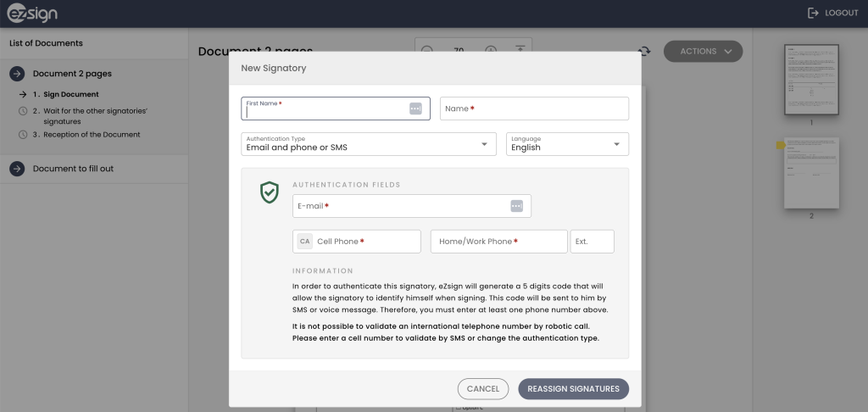Viewport: 868px width, 412px height.
Task: Select Reception of the Document step
Action: [x=86, y=134]
